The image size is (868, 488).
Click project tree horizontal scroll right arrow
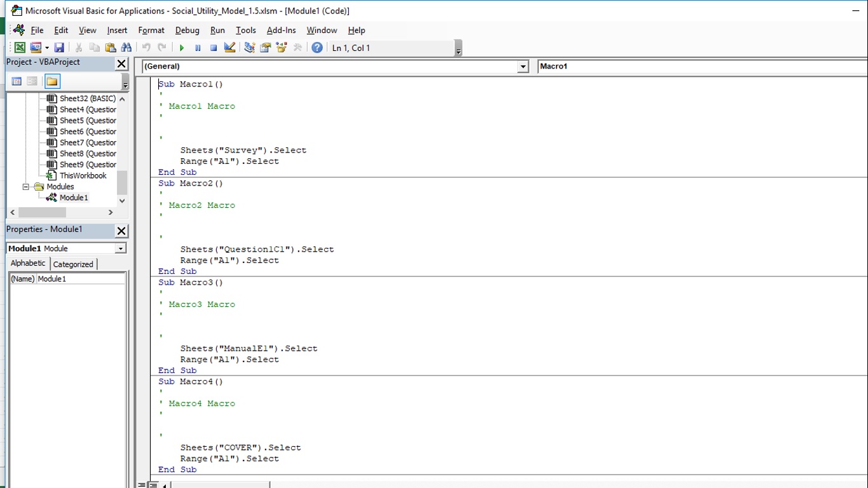[111, 212]
